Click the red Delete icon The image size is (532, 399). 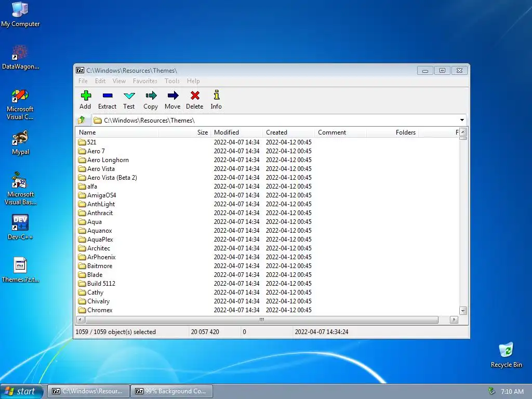coord(195,96)
